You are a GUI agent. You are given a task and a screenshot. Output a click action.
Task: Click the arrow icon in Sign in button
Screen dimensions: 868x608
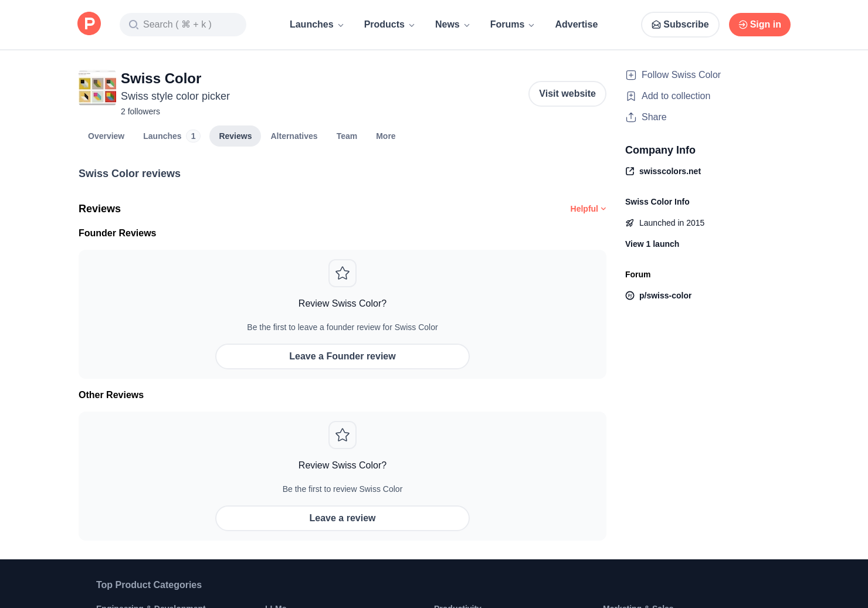pos(742,25)
